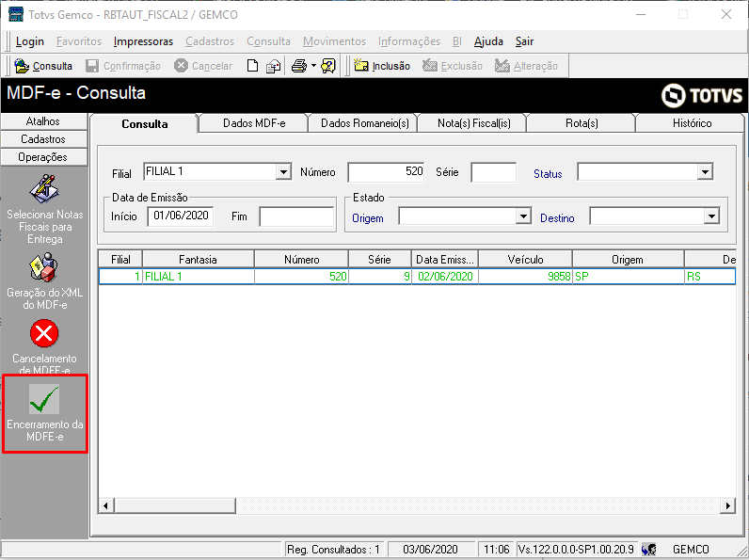Select grid cell with date 02/06/2020
This screenshot has height=560, width=749.
445,277
